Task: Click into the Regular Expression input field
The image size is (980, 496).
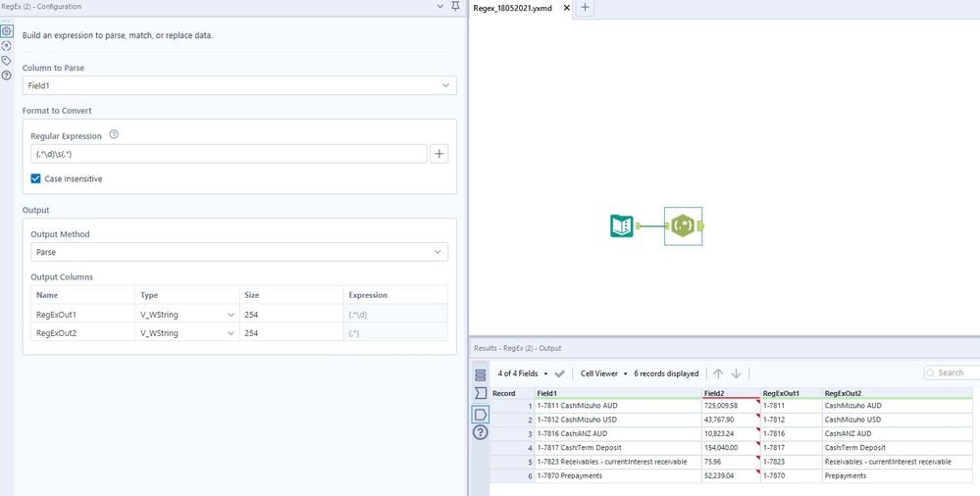Action: 229,154
